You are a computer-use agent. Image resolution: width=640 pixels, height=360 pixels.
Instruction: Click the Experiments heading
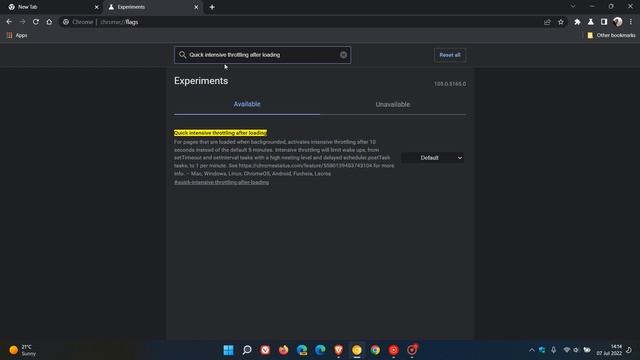[201, 81]
